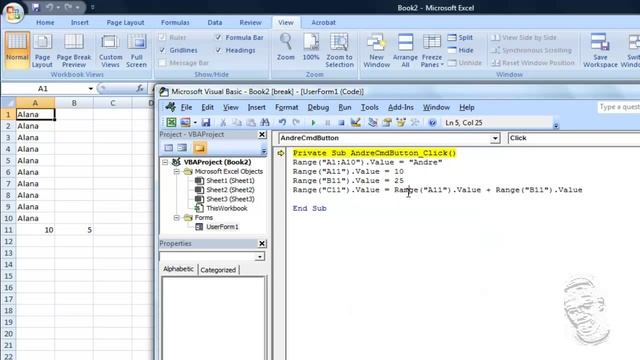Set zoom to 100%
640x360 pixels.
[311, 47]
